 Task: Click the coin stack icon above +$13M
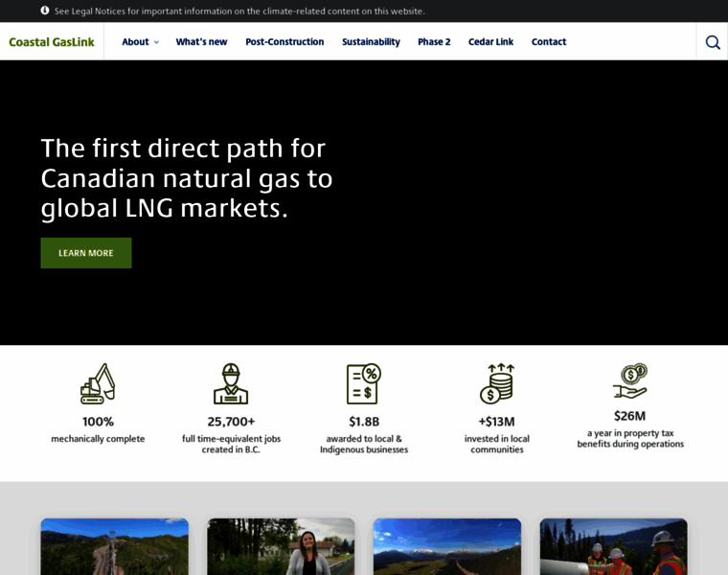[497, 383]
